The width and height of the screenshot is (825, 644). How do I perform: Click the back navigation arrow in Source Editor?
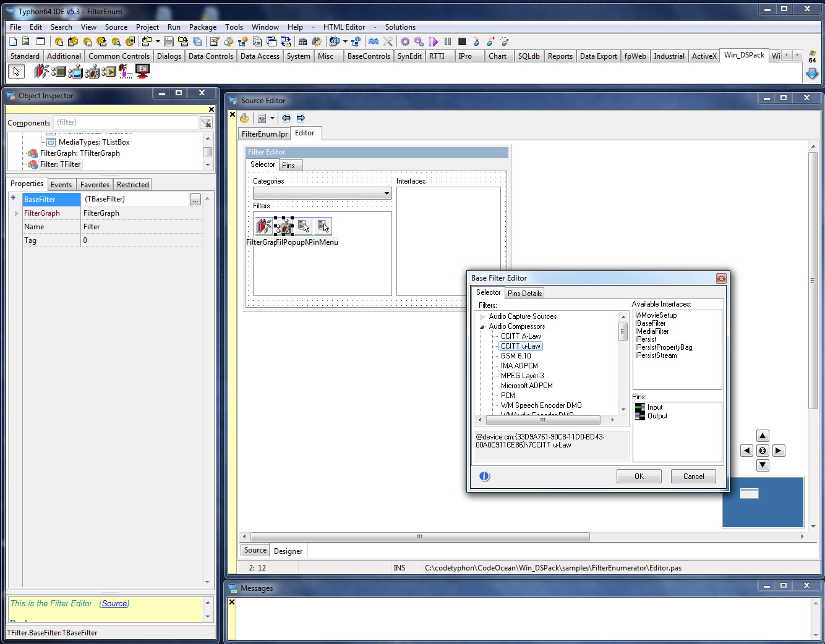[286, 118]
